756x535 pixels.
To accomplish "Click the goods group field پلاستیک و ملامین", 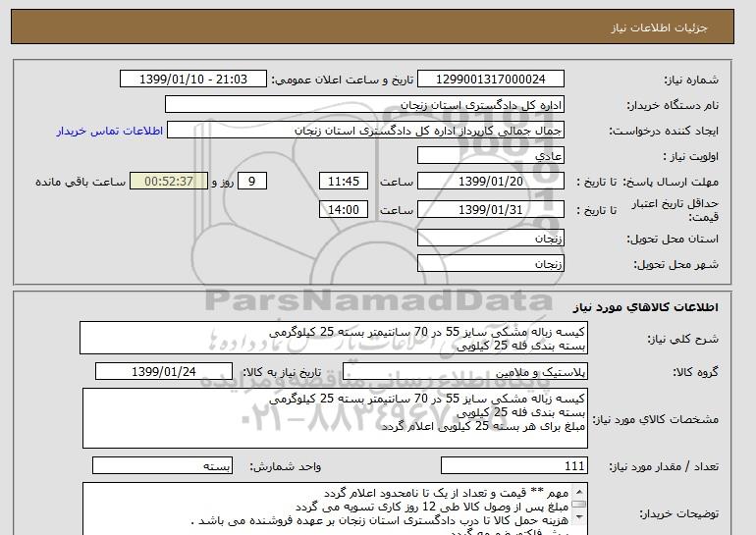I will pyautogui.click(x=464, y=372).
